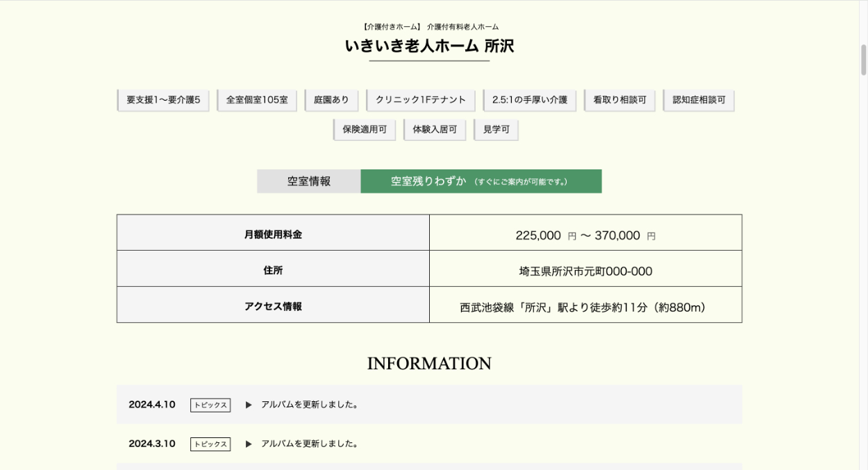Click the arrow icon in the 2024.4.10 row

pos(249,405)
